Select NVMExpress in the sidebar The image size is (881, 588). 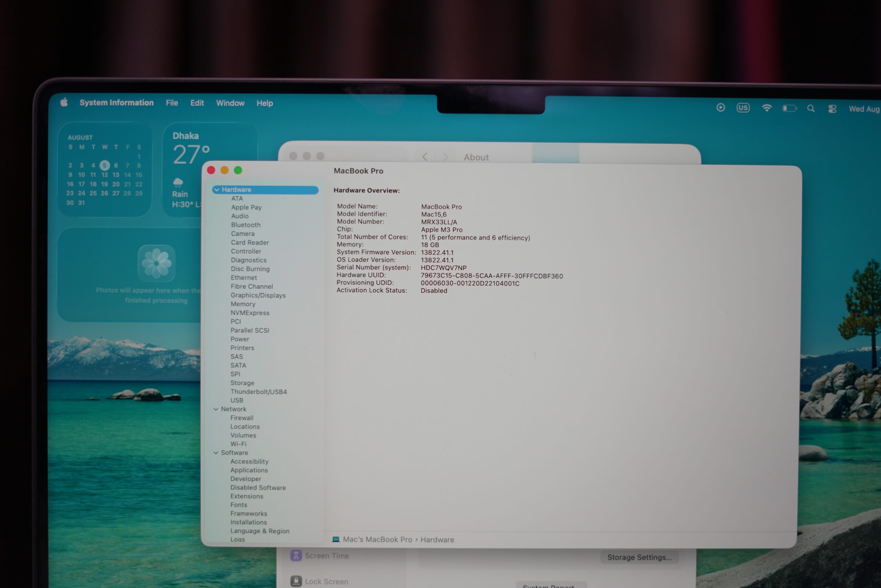[x=250, y=313]
